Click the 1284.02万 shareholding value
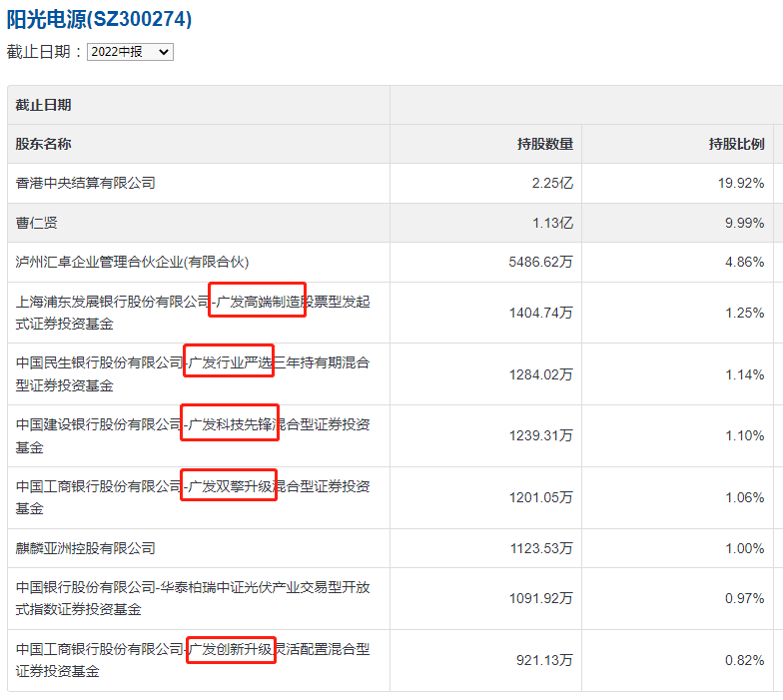The height and width of the screenshot is (700, 783). coord(541,374)
